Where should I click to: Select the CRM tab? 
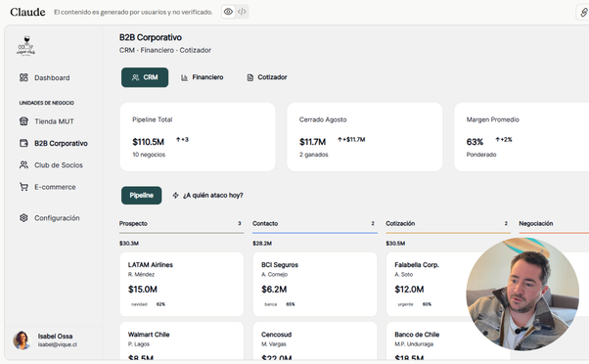145,77
